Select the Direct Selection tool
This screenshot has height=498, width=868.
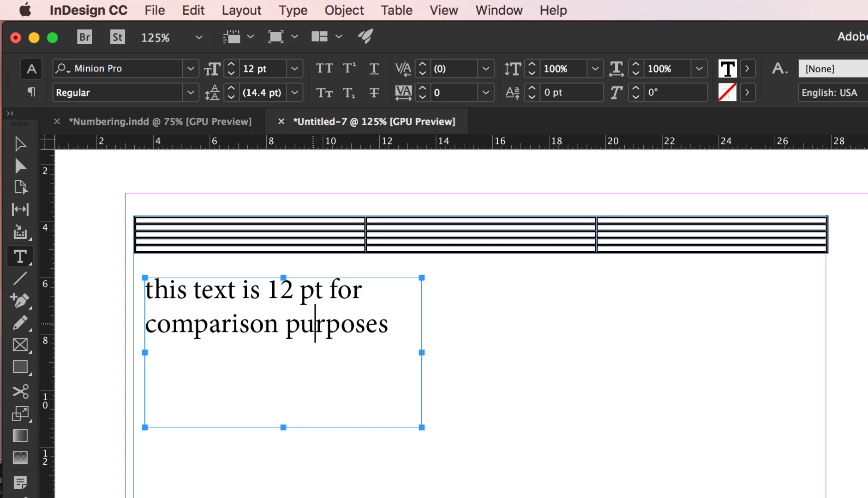20,166
